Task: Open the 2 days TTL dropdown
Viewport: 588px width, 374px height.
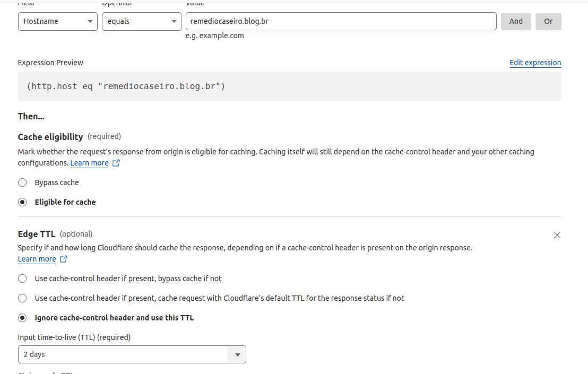Action: point(132,354)
